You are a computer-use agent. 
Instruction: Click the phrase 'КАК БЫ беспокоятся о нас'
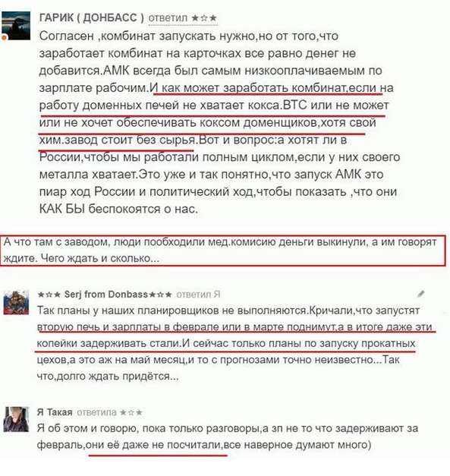point(118,210)
